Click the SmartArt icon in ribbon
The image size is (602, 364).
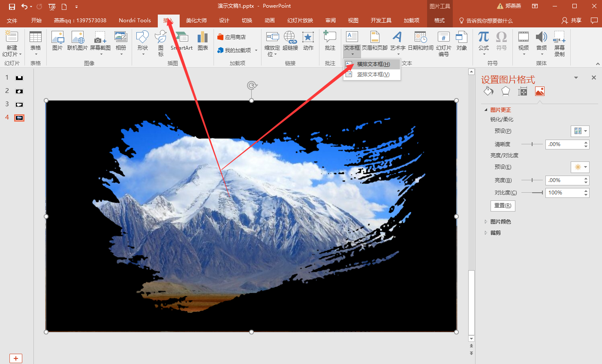(182, 41)
